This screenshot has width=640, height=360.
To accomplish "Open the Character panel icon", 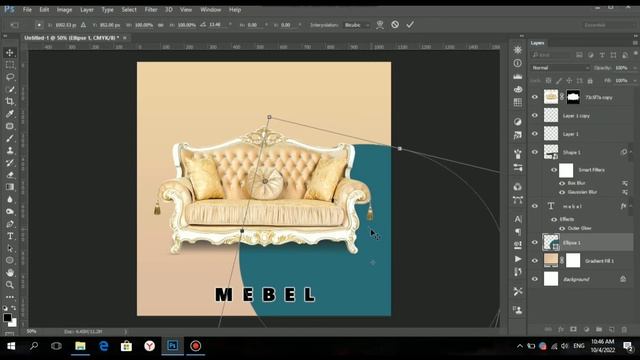I will [x=518, y=219].
